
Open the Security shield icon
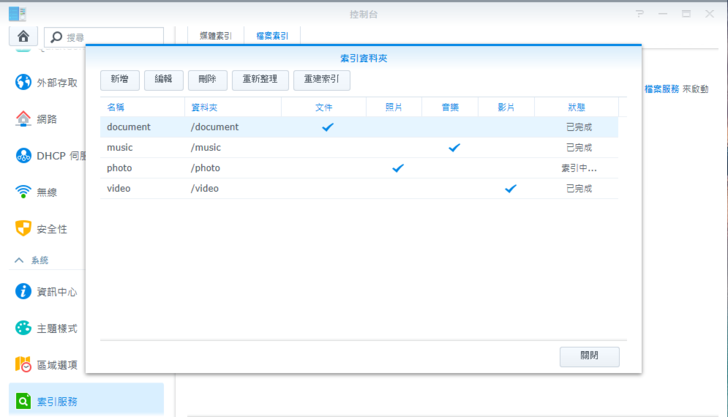click(23, 228)
